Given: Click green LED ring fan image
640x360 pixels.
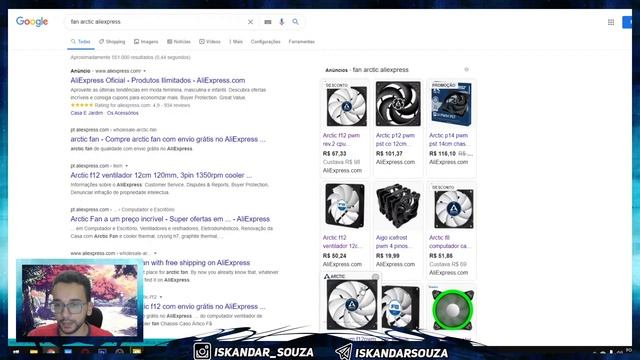Looking at the screenshot, I should [x=452, y=310].
